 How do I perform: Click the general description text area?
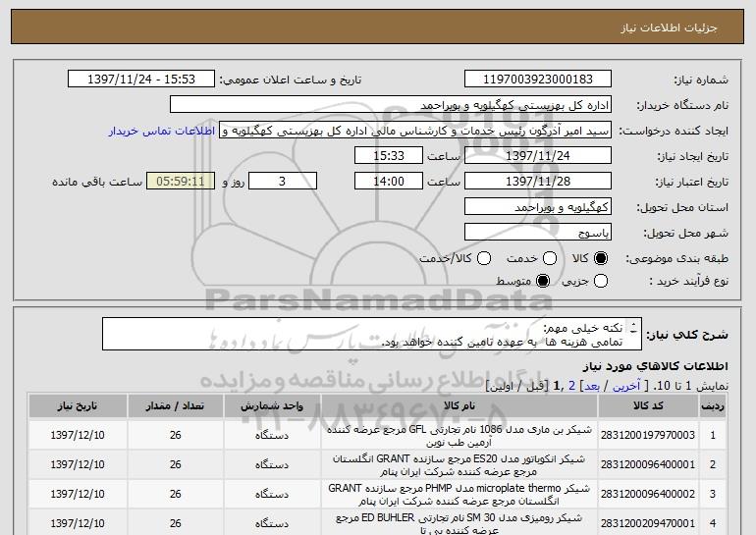point(372,334)
